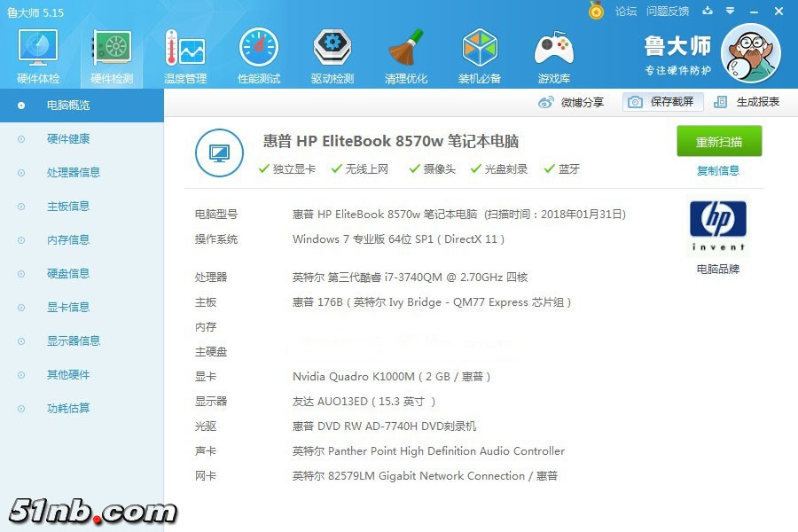Screen dimensions: 798x532
Task: Click the 内存 label in overview
Action: [206, 327]
